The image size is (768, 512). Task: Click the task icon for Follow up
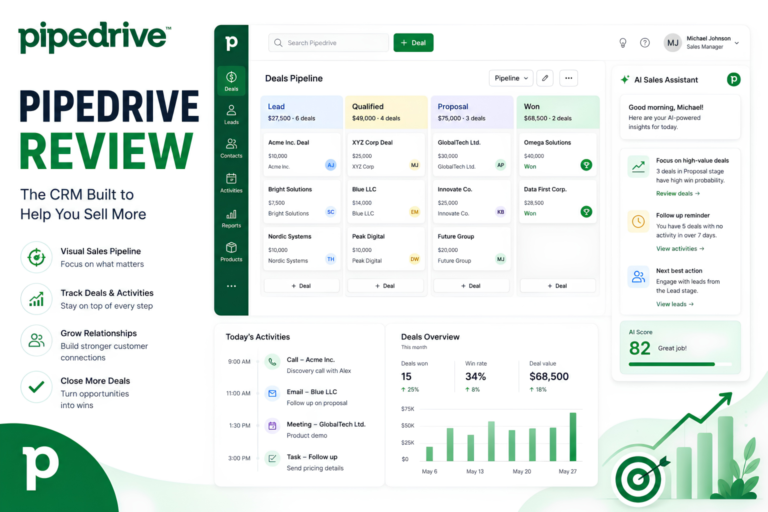pos(272,459)
